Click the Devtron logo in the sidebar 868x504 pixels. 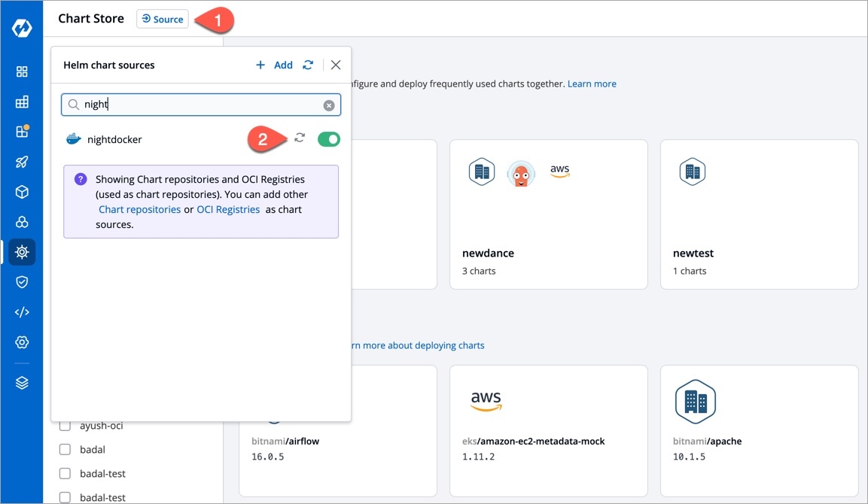pyautogui.click(x=22, y=28)
